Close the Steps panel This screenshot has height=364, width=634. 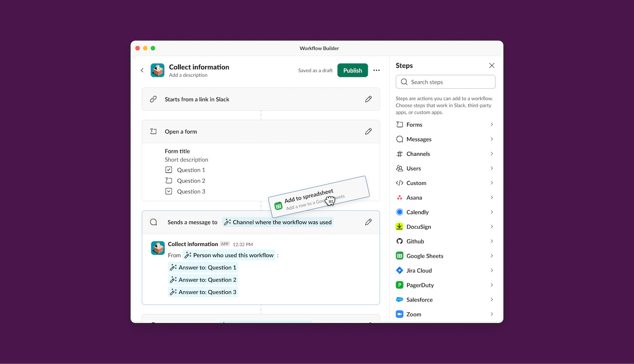[492, 66]
